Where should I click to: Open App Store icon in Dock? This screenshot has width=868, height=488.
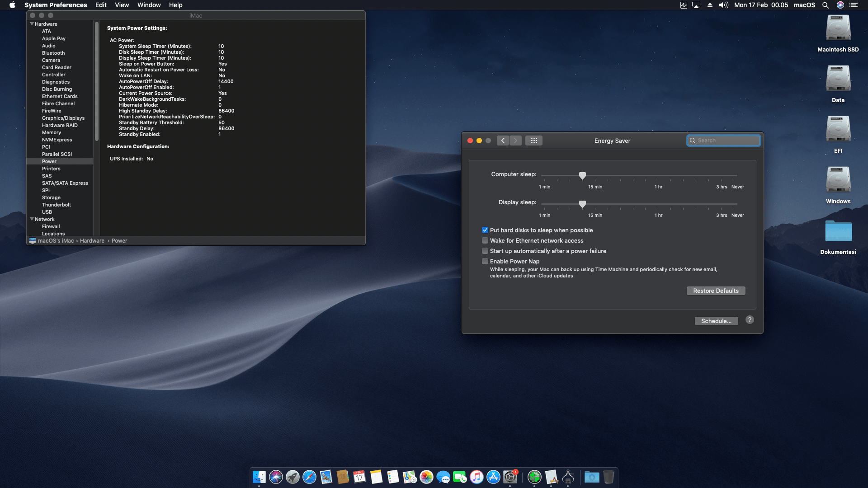point(493,477)
